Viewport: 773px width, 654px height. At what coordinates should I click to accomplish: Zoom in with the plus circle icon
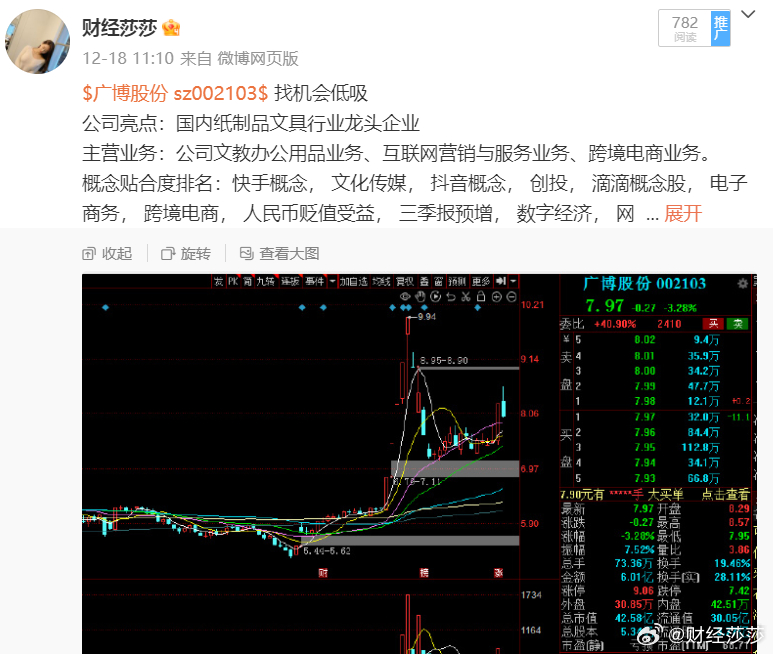[496, 297]
